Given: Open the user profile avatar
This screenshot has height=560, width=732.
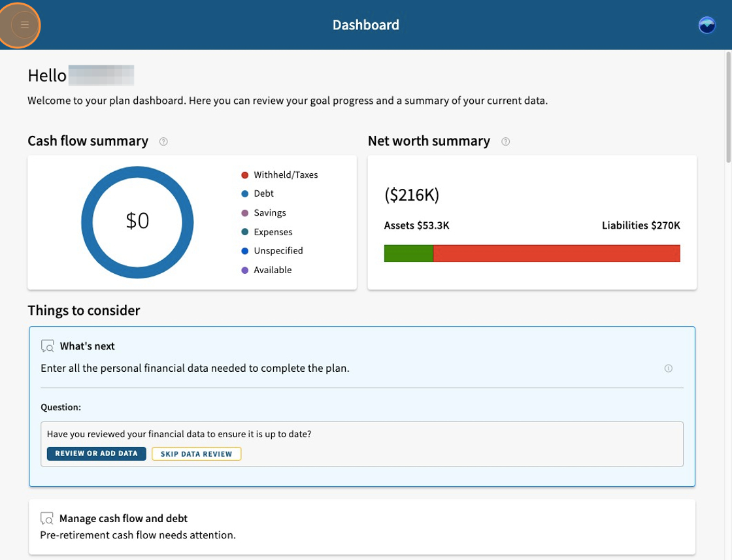Looking at the screenshot, I should coord(707,25).
